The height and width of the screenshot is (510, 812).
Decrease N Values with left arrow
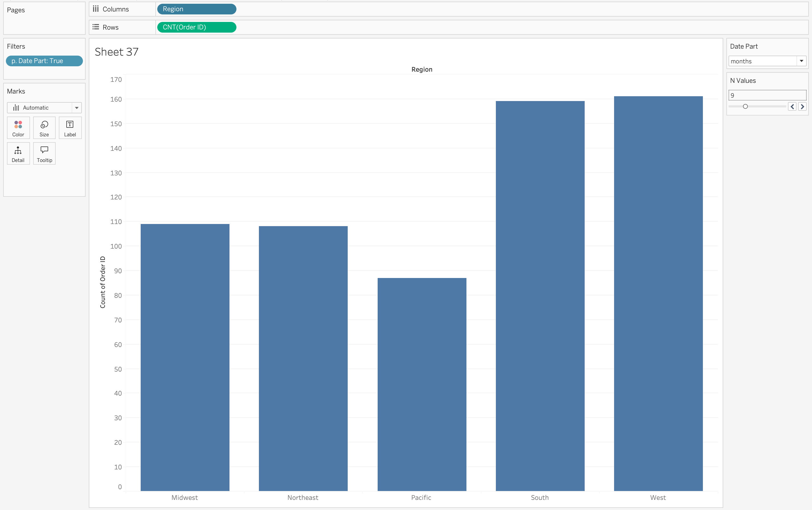[x=792, y=106]
